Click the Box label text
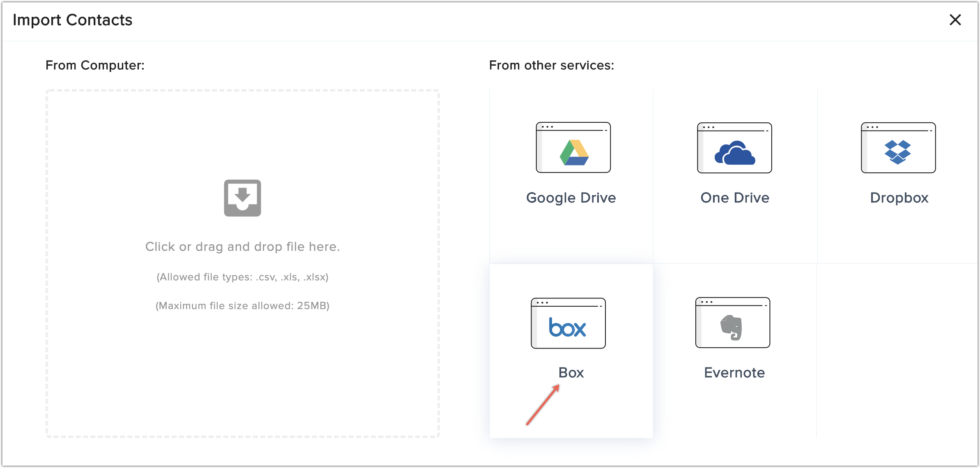 pyautogui.click(x=571, y=373)
